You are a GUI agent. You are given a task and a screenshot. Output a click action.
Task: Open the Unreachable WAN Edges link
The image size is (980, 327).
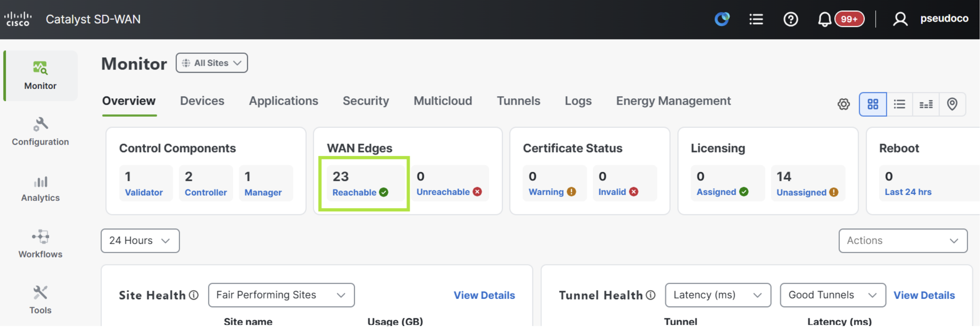[x=443, y=192]
